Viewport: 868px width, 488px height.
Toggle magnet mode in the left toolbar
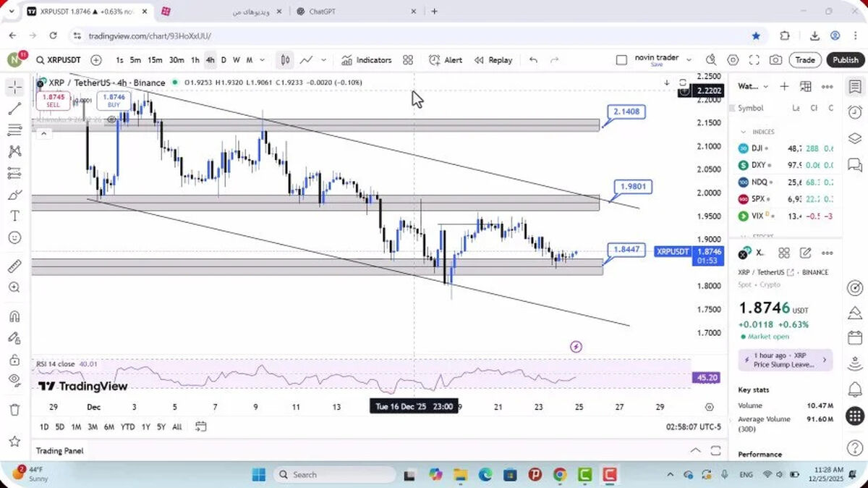point(15,316)
